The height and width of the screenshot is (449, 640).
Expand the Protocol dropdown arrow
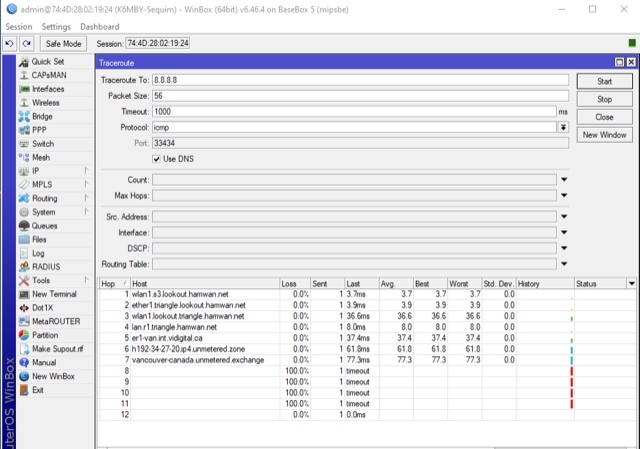coord(563,127)
